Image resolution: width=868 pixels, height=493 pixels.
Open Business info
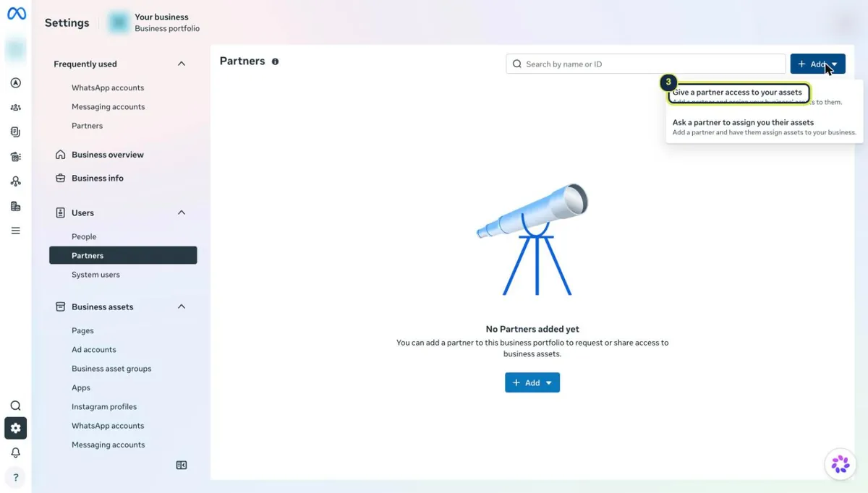pyautogui.click(x=98, y=178)
